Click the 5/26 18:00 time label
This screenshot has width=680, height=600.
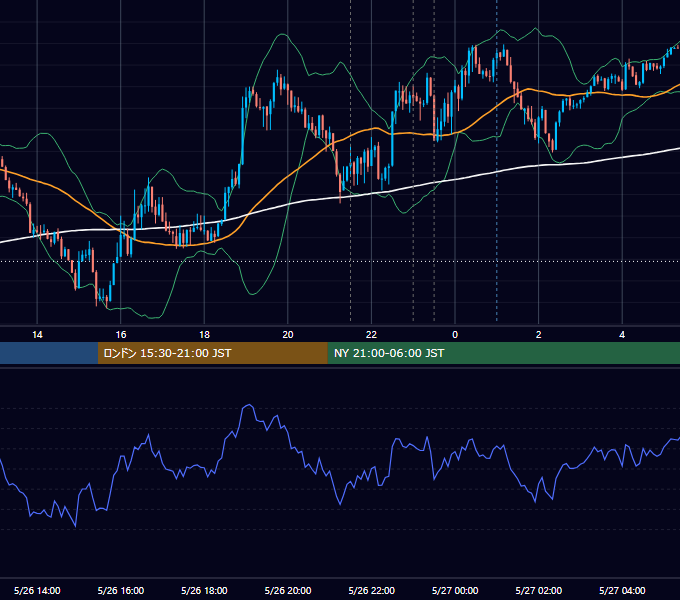(x=204, y=590)
